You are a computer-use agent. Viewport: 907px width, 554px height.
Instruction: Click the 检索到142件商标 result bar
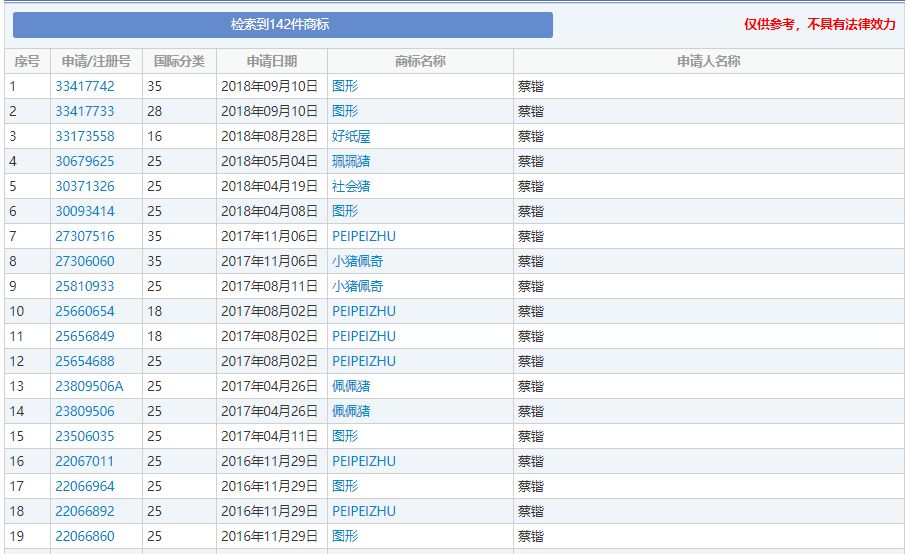click(x=282, y=25)
